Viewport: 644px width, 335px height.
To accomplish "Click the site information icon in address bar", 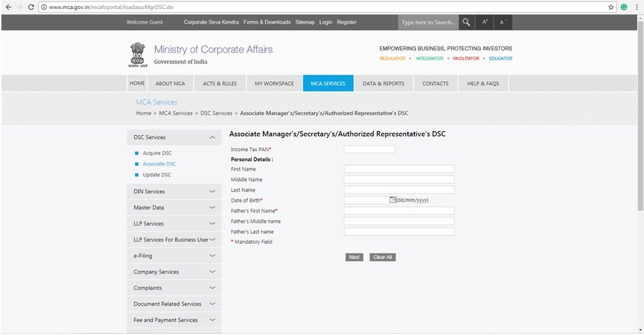I will click(x=44, y=7).
